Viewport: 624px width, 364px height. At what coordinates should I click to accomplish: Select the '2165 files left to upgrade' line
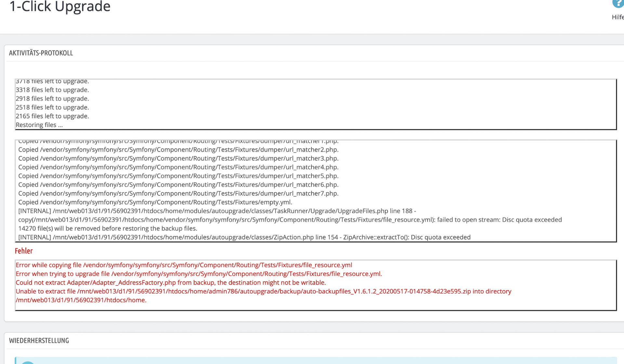pyautogui.click(x=52, y=116)
